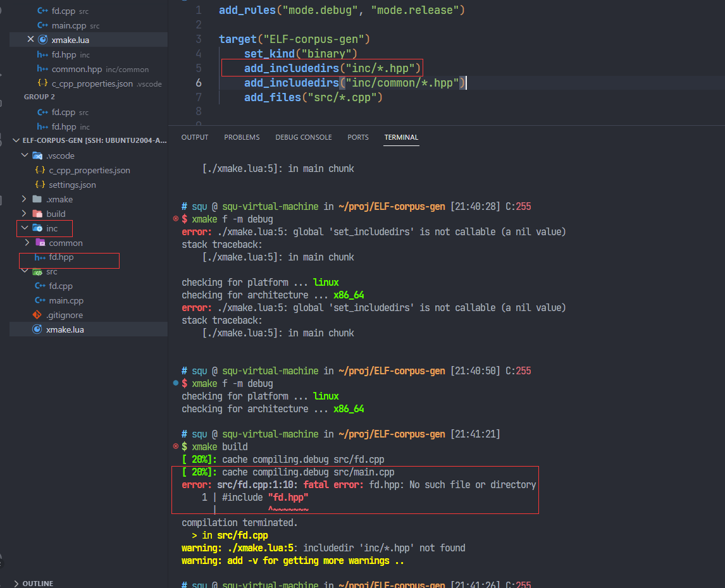Click the blue success marker beside second 'xmake f -m debug'
The height and width of the screenshot is (588, 725).
[x=176, y=383]
